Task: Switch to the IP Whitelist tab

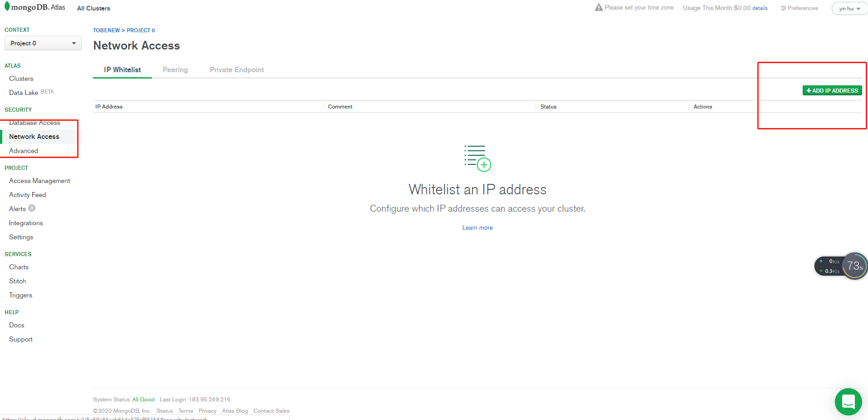Action: pyautogui.click(x=123, y=70)
